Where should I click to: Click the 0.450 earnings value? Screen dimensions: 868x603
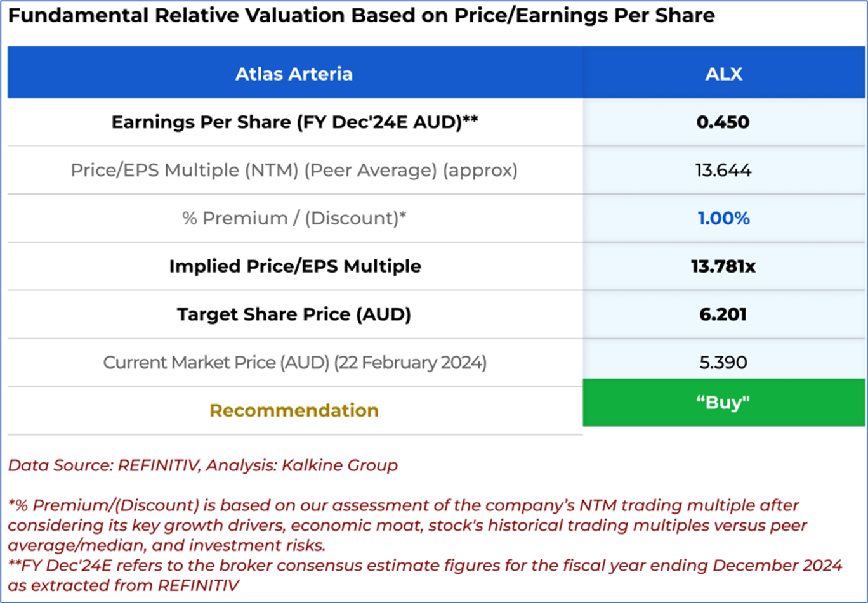tap(723, 122)
